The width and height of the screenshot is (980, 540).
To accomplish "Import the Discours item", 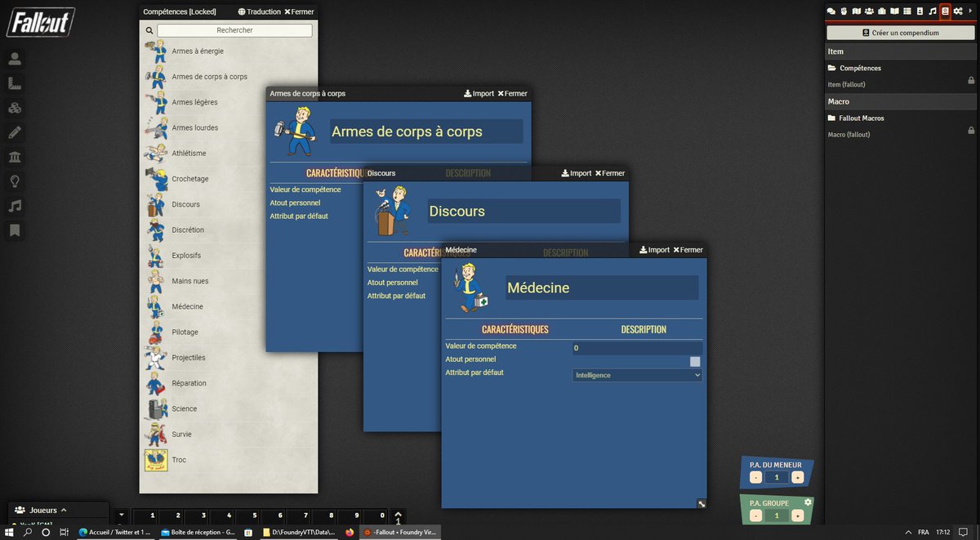I will click(x=577, y=173).
